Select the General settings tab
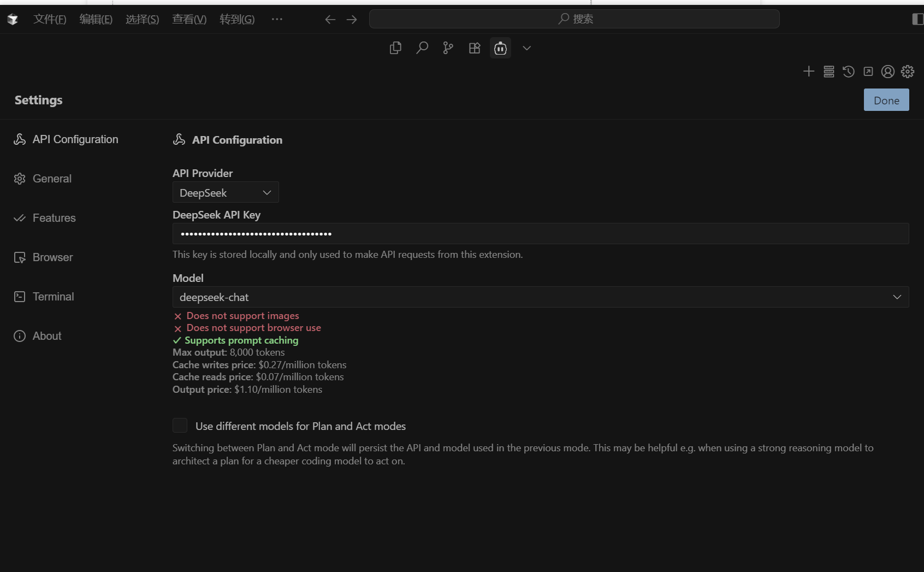 pyautogui.click(x=43, y=179)
